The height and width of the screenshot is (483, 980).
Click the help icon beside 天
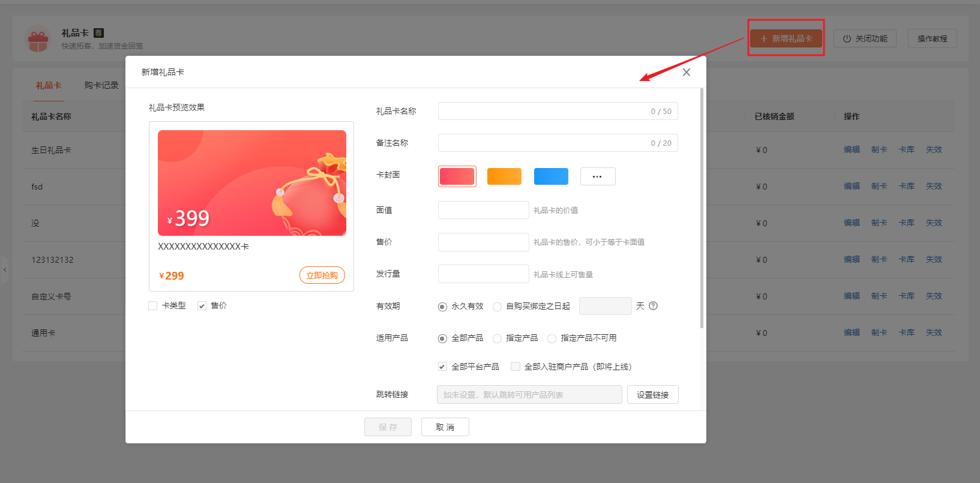tap(654, 306)
